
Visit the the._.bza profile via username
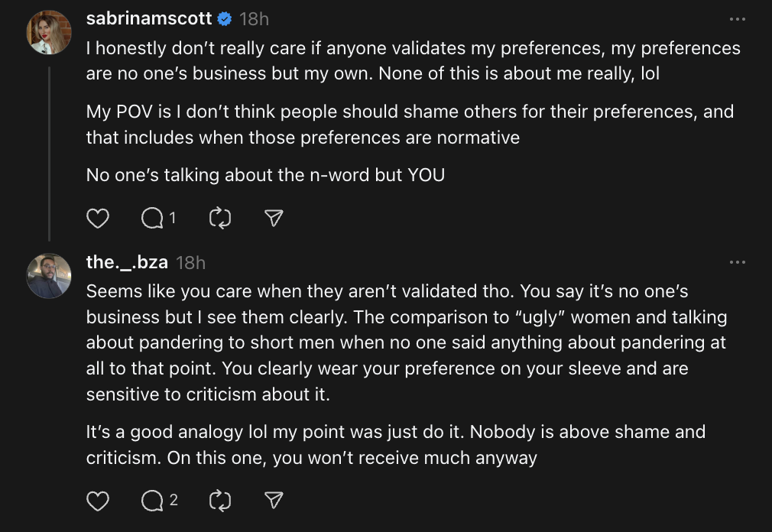(127, 262)
